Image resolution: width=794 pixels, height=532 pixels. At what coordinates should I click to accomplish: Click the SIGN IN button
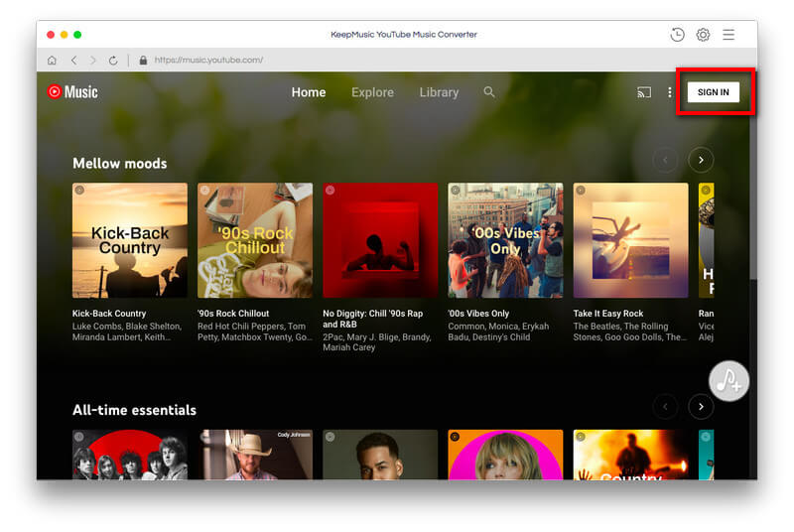point(713,92)
